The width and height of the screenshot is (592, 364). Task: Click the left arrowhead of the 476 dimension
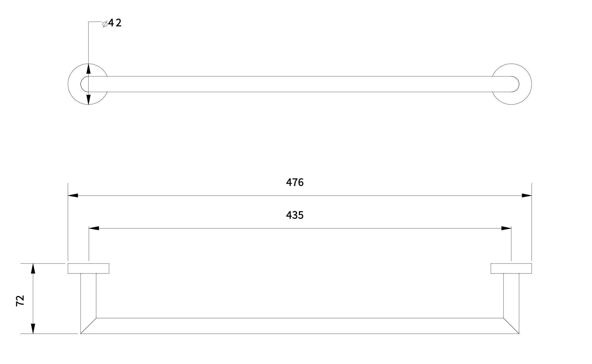(73, 195)
